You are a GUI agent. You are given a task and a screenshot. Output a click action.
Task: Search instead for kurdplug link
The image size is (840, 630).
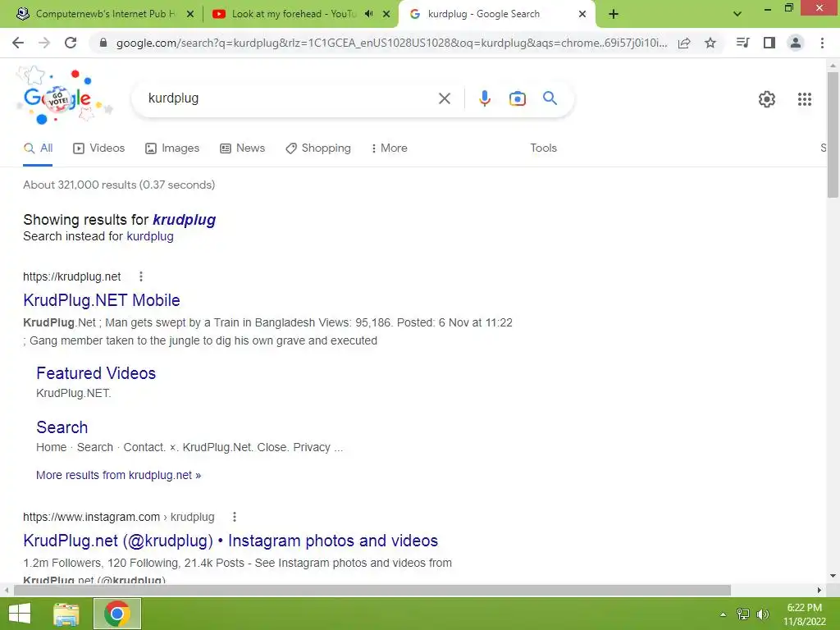pos(150,236)
